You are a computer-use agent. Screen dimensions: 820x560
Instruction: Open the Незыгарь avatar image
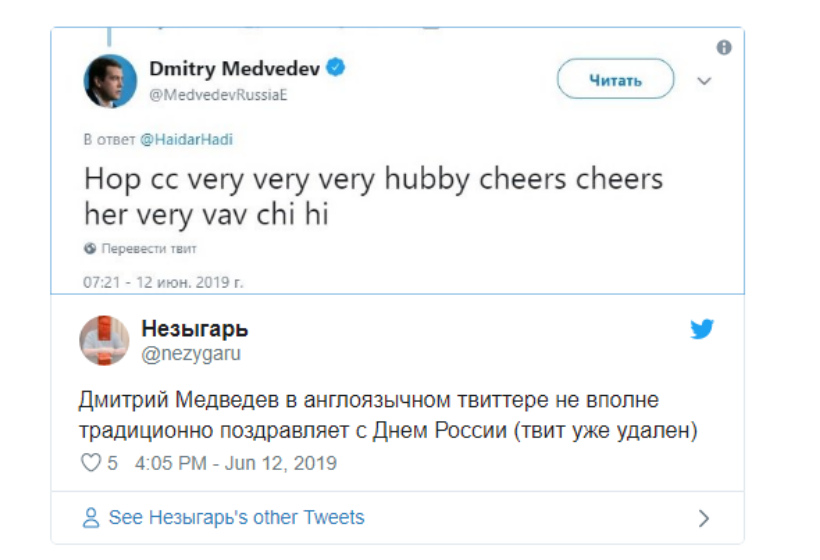point(104,341)
